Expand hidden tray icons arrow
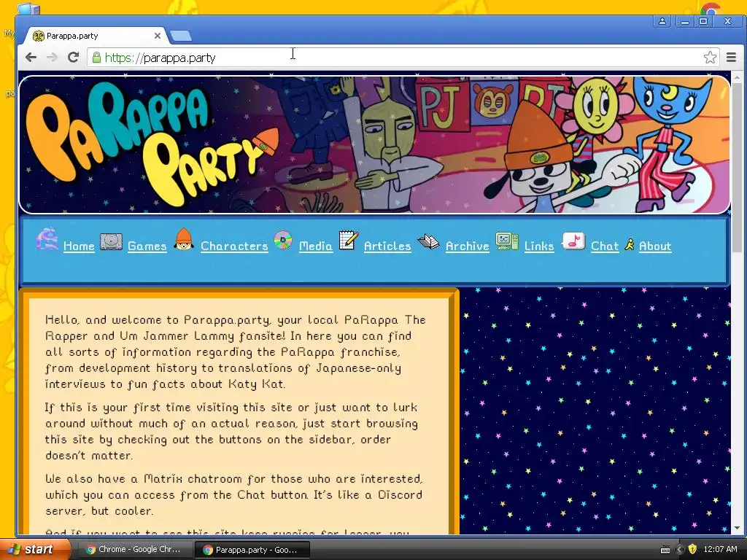Screen dimensions: 747x560 [680, 550]
